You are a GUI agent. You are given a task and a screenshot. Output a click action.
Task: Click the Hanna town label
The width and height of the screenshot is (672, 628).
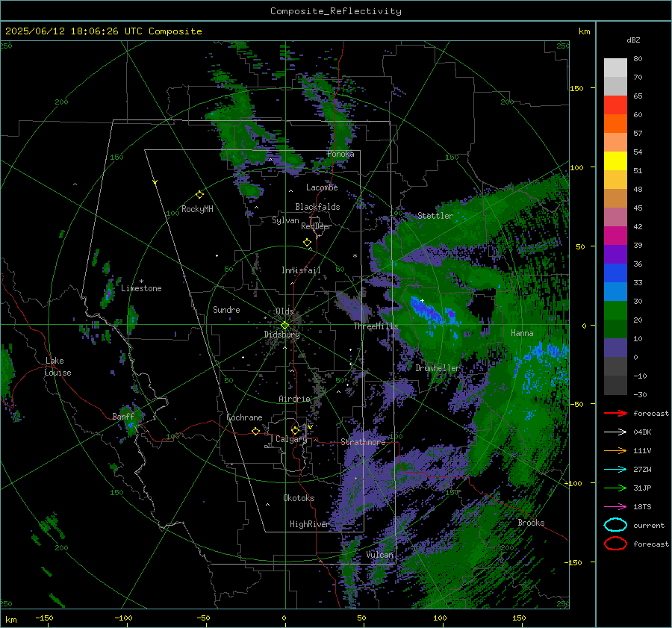[522, 333]
